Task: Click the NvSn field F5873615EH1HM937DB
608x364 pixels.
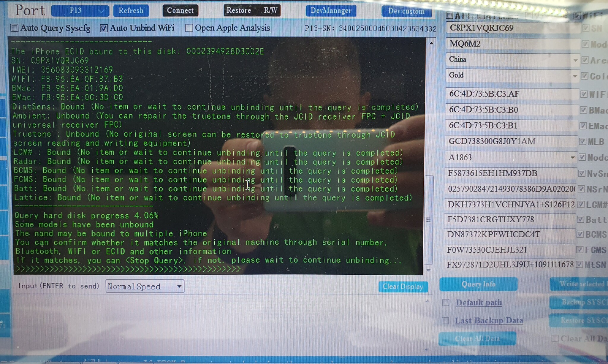Action: (x=511, y=173)
